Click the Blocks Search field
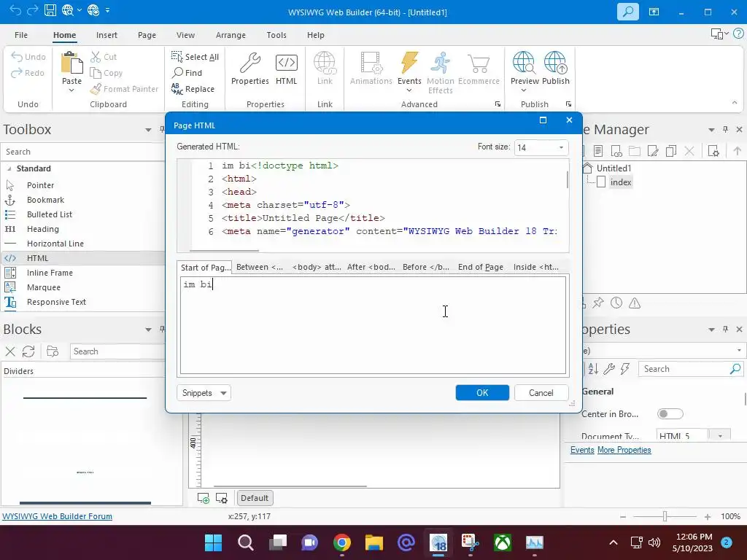Viewport: 747px width, 560px height. coord(117,351)
